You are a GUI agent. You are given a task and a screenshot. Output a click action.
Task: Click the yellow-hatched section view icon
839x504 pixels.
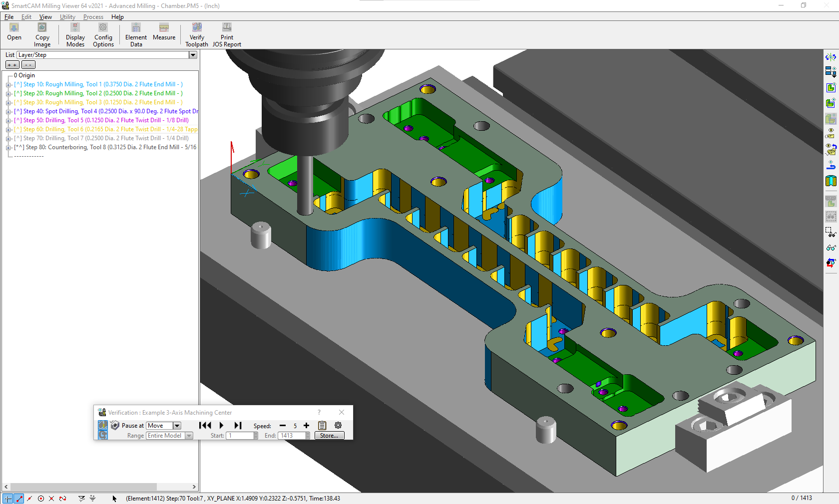click(x=831, y=181)
